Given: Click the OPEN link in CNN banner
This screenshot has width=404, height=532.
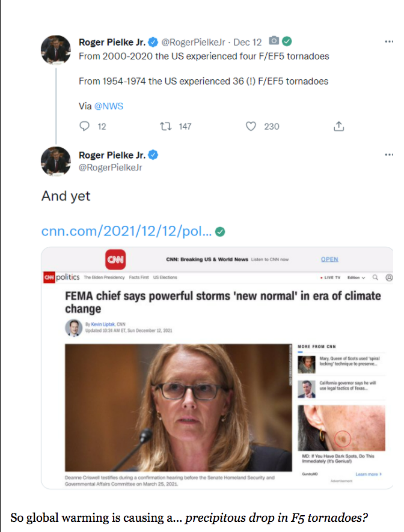Looking at the screenshot, I should point(329,259).
